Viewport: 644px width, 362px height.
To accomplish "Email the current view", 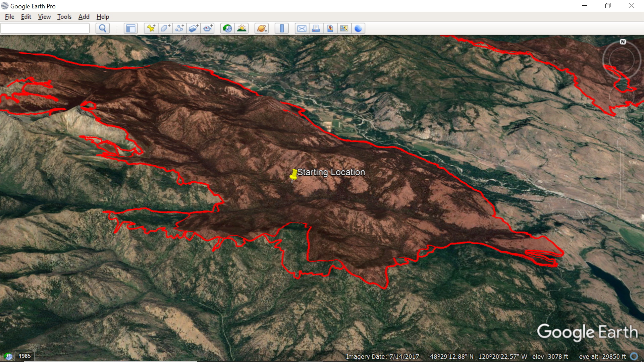I will (302, 28).
